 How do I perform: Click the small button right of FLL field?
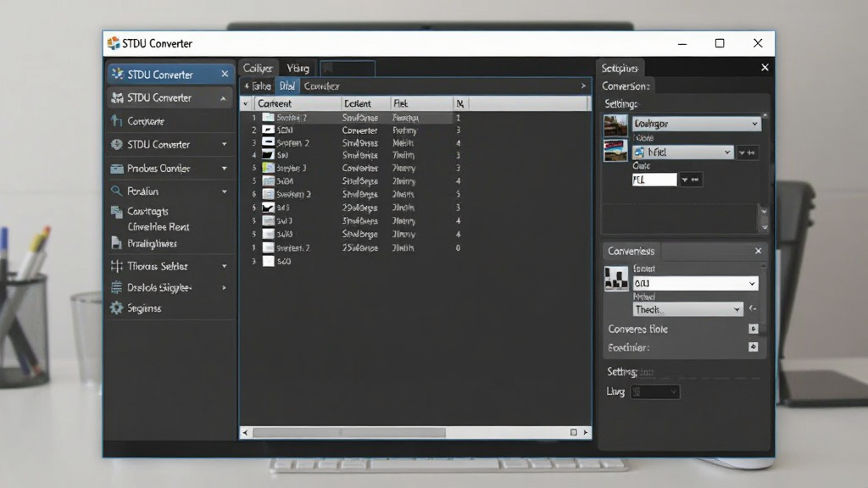coord(690,180)
